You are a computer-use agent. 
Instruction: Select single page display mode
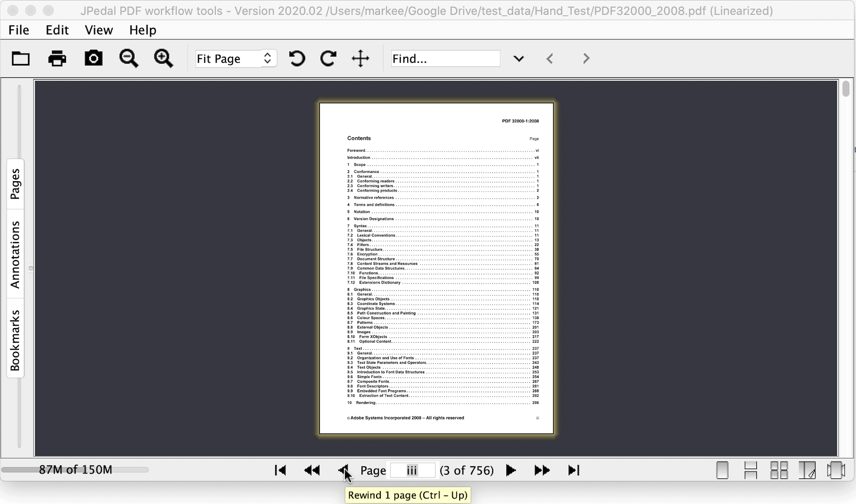pos(722,470)
